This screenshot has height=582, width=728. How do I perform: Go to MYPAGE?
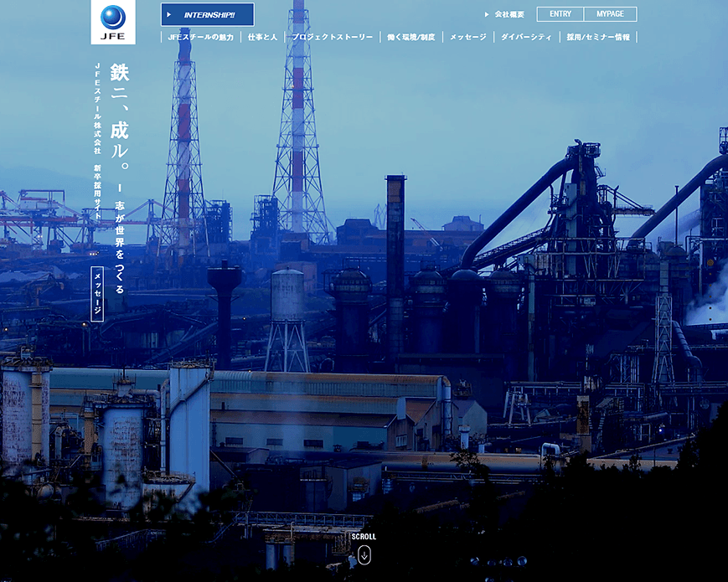(610, 14)
